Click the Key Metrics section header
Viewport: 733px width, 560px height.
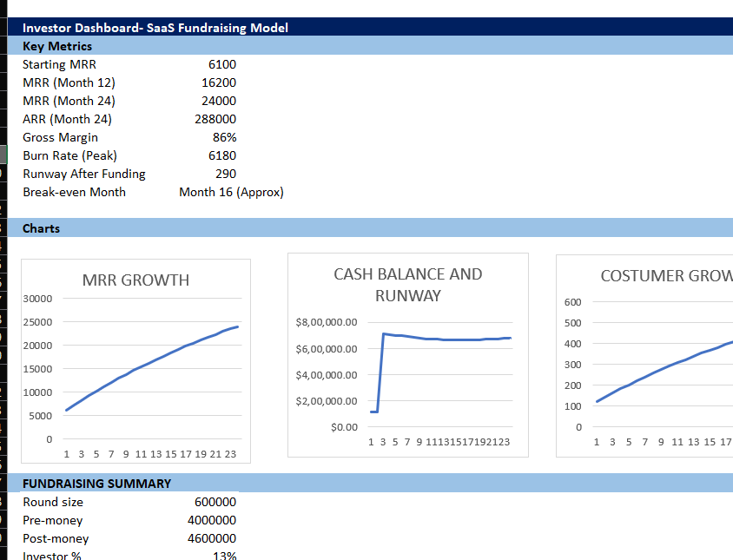tap(57, 46)
